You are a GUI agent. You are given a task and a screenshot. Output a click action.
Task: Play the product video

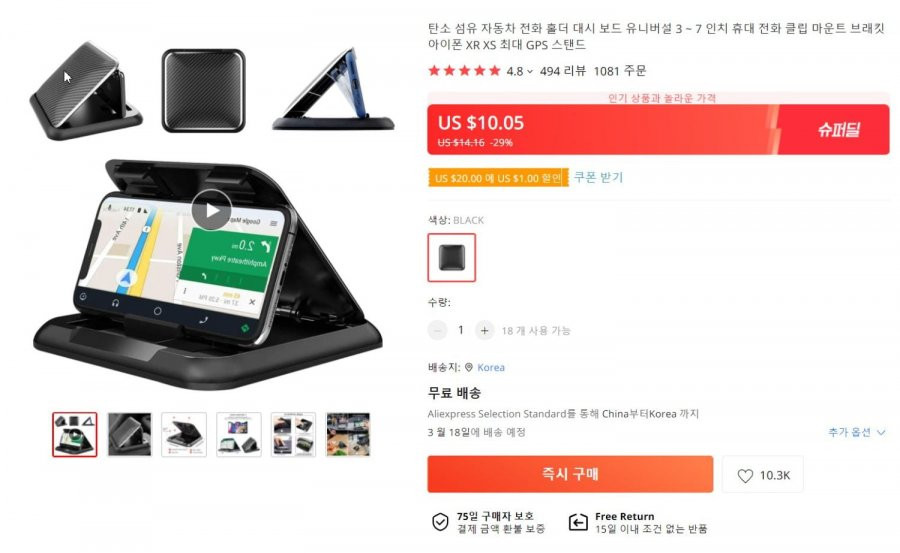[211, 210]
